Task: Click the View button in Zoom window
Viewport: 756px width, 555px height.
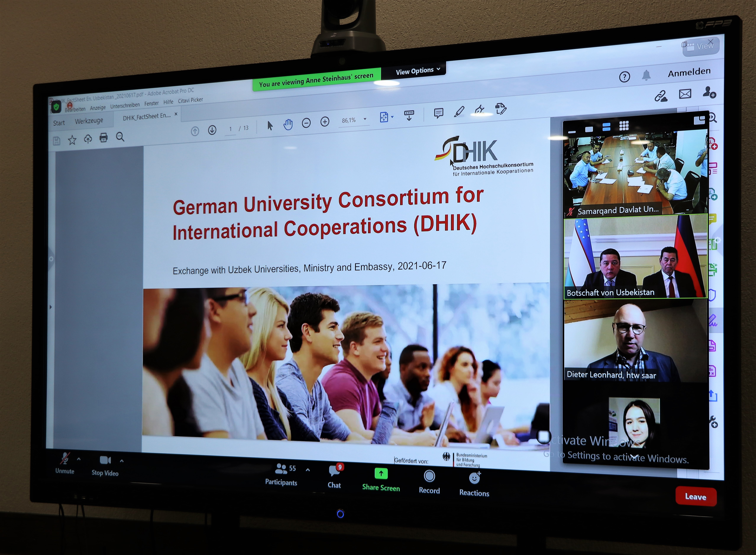Action: click(x=701, y=46)
